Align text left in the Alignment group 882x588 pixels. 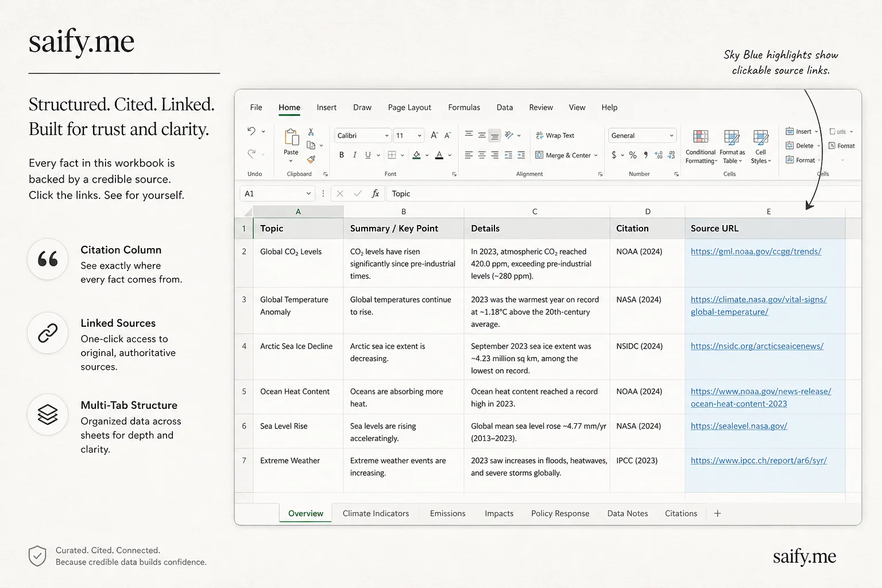tap(469, 155)
